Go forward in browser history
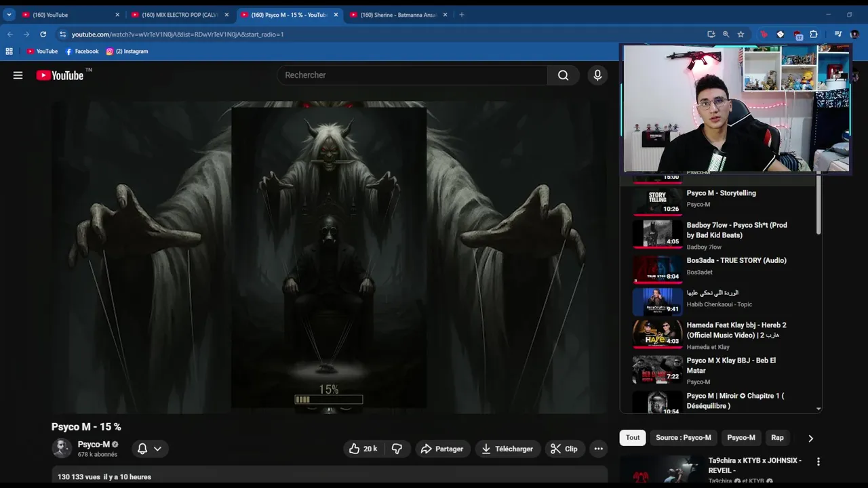 click(x=26, y=34)
